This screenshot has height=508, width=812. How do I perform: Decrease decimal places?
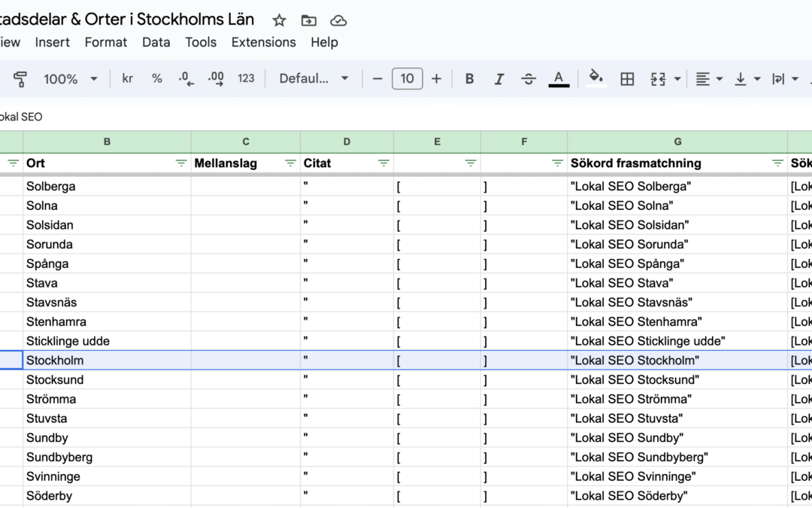[x=186, y=79]
